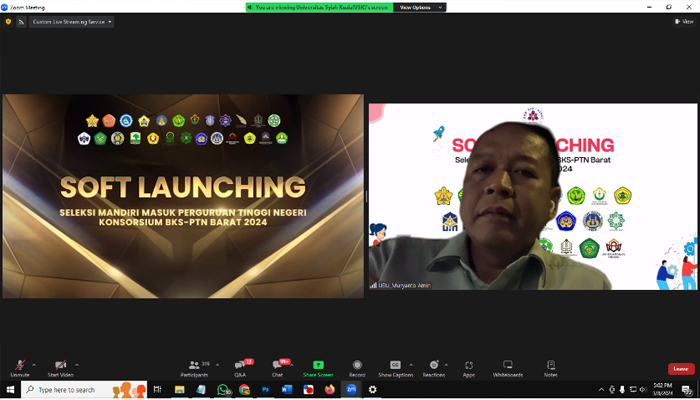This screenshot has height=400, width=700.
Task: Toggle Show Captions
Action: pyautogui.click(x=395, y=368)
